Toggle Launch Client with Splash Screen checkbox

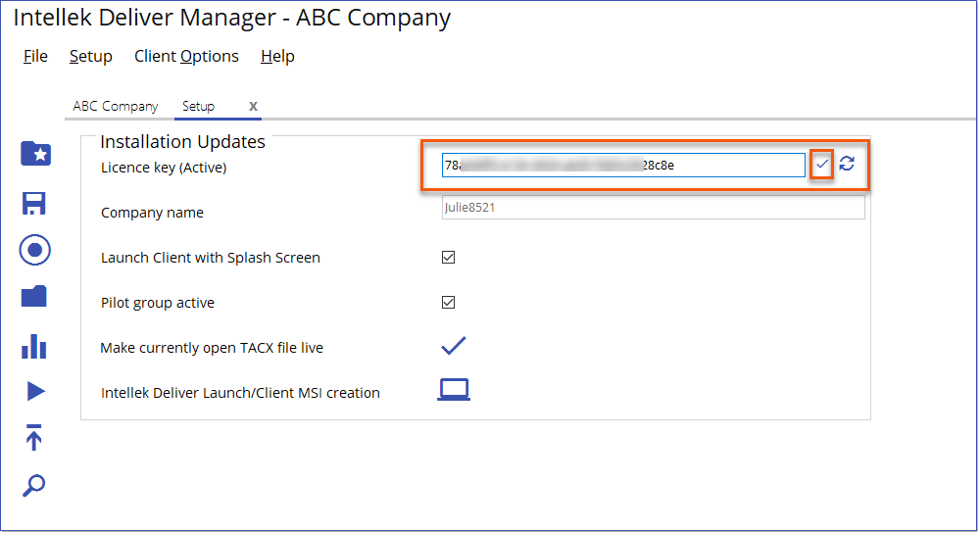point(448,258)
